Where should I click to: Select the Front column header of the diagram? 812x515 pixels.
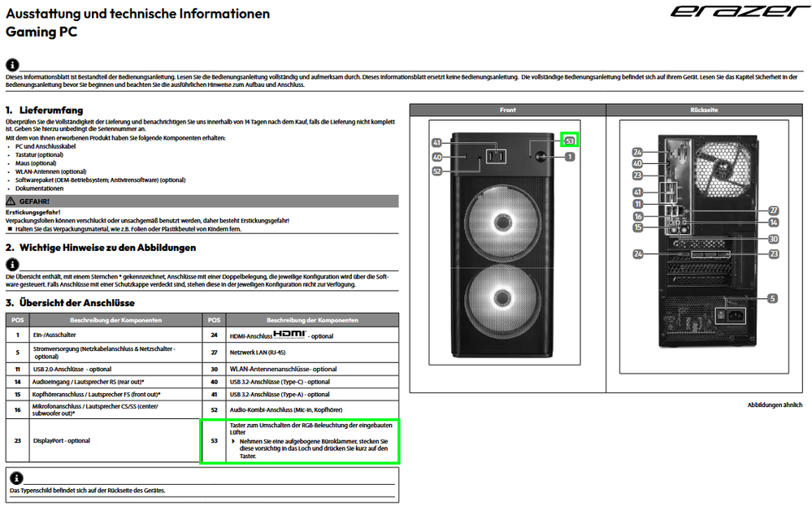point(506,110)
